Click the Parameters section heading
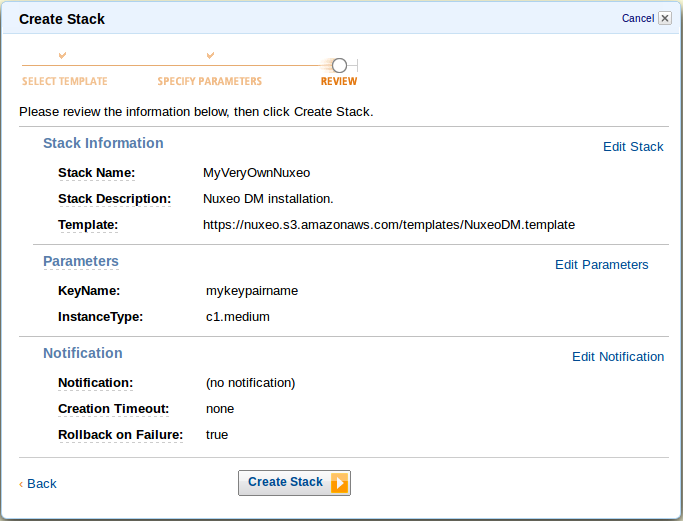 click(x=81, y=261)
